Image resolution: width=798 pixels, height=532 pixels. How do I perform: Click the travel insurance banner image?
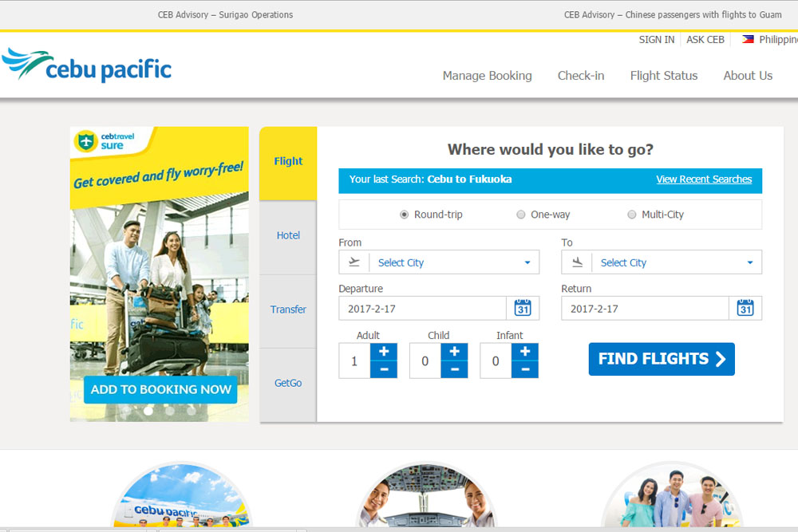pos(160,274)
